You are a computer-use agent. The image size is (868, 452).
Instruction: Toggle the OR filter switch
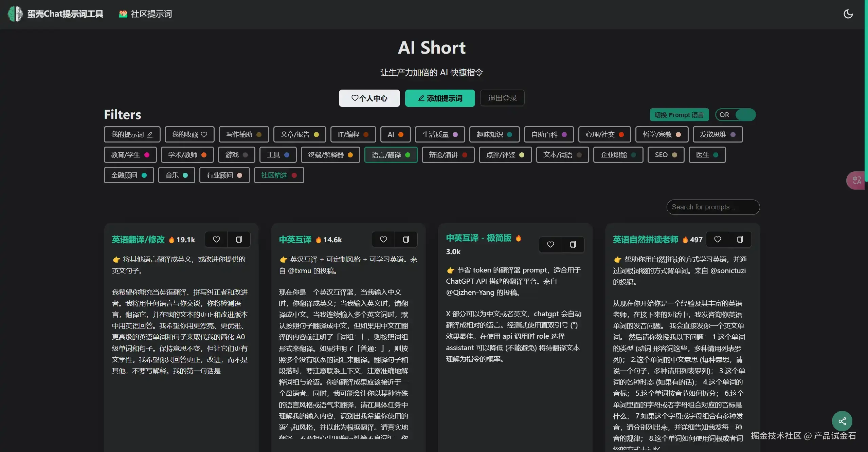pos(736,115)
